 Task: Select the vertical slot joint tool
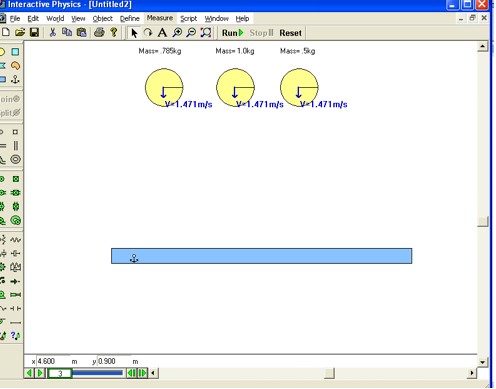point(16,146)
